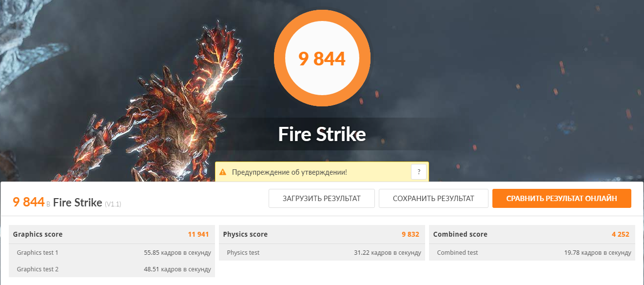Click the V1.1 version label
The image size is (644, 285).
click(113, 204)
